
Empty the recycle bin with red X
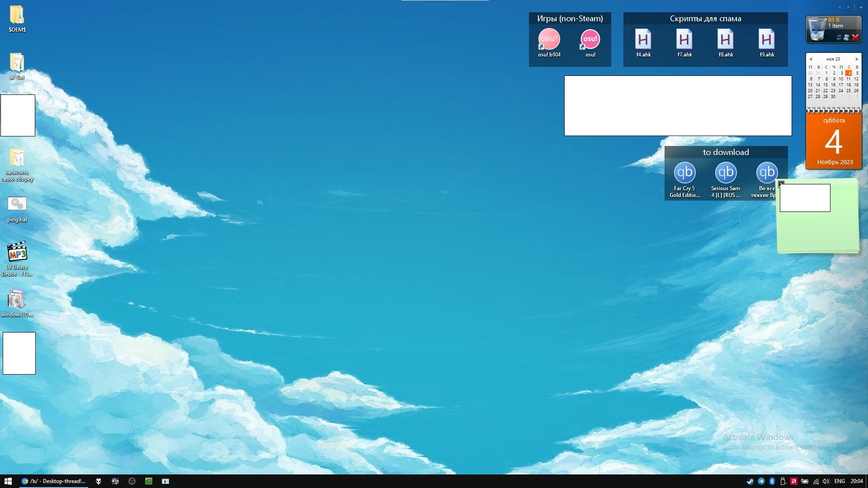pyautogui.click(x=855, y=38)
